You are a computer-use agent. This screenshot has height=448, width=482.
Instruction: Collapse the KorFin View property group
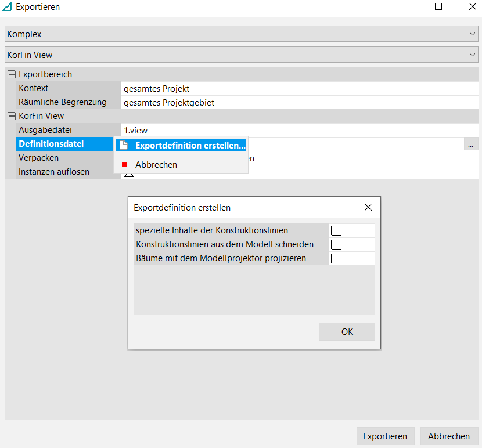point(11,117)
